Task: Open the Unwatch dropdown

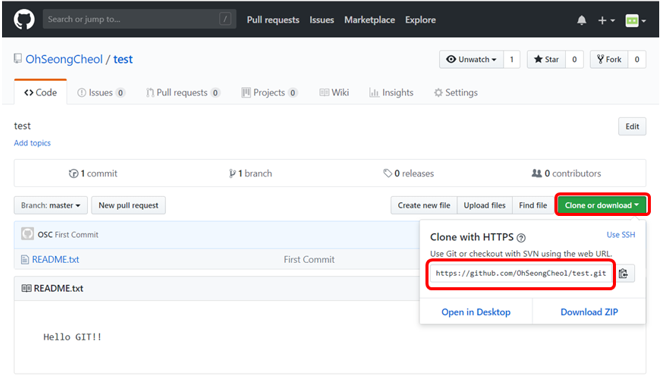Action: click(471, 59)
